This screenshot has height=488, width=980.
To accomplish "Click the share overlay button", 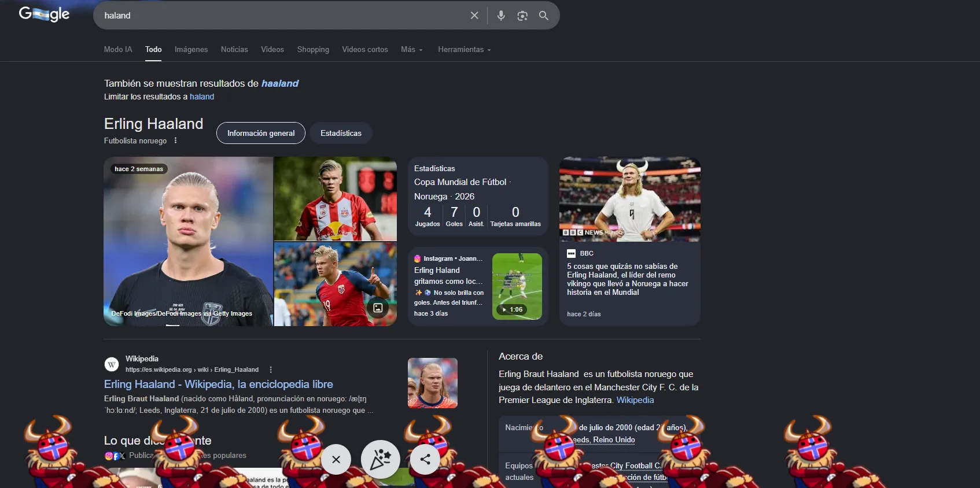I will [x=425, y=460].
